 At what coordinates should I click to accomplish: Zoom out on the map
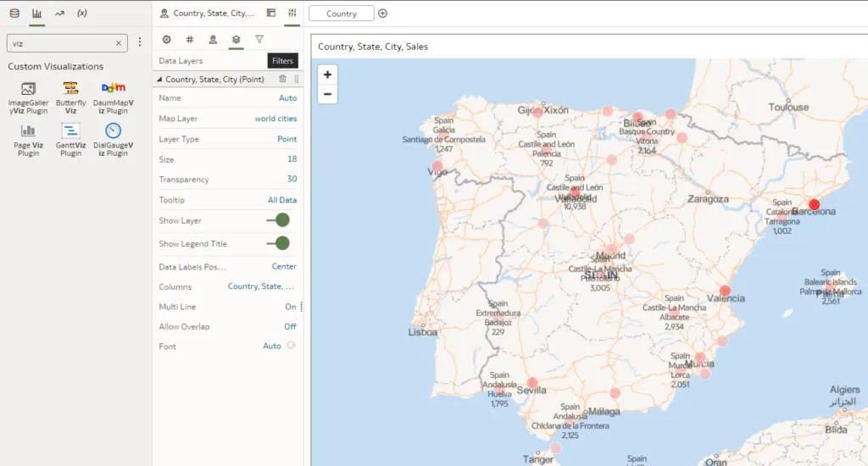tap(327, 94)
